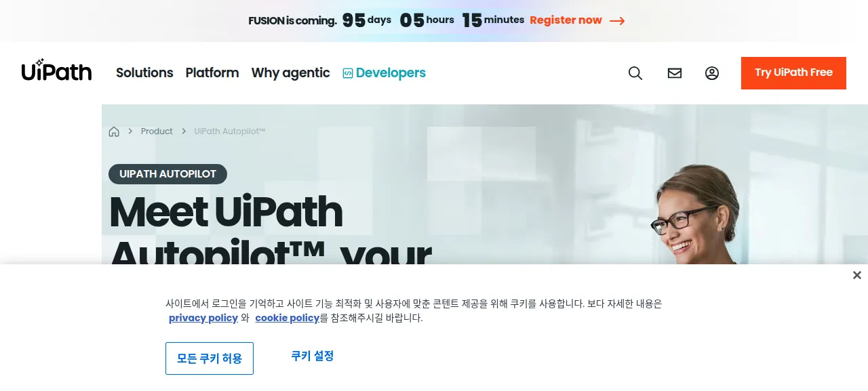Click the envelope contact icon

tap(675, 73)
